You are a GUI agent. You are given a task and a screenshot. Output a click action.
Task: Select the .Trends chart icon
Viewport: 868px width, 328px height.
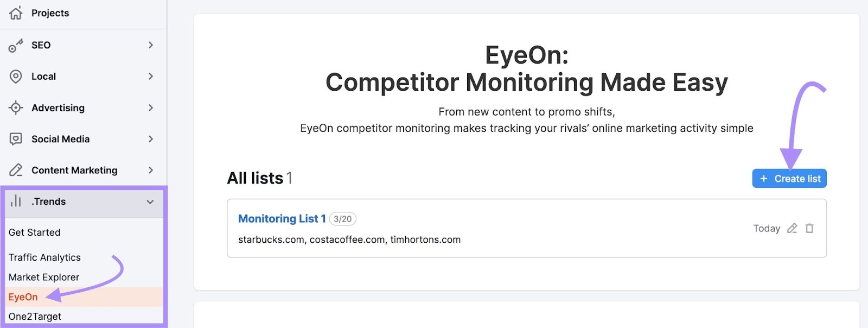pyautogui.click(x=16, y=201)
